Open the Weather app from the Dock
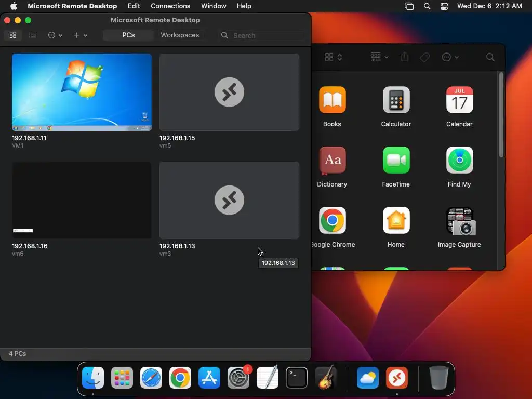532x399 pixels. (368, 378)
